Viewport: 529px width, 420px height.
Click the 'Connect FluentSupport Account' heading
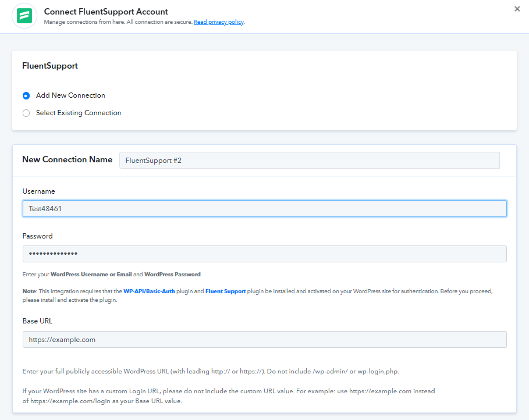(x=106, y=12)
